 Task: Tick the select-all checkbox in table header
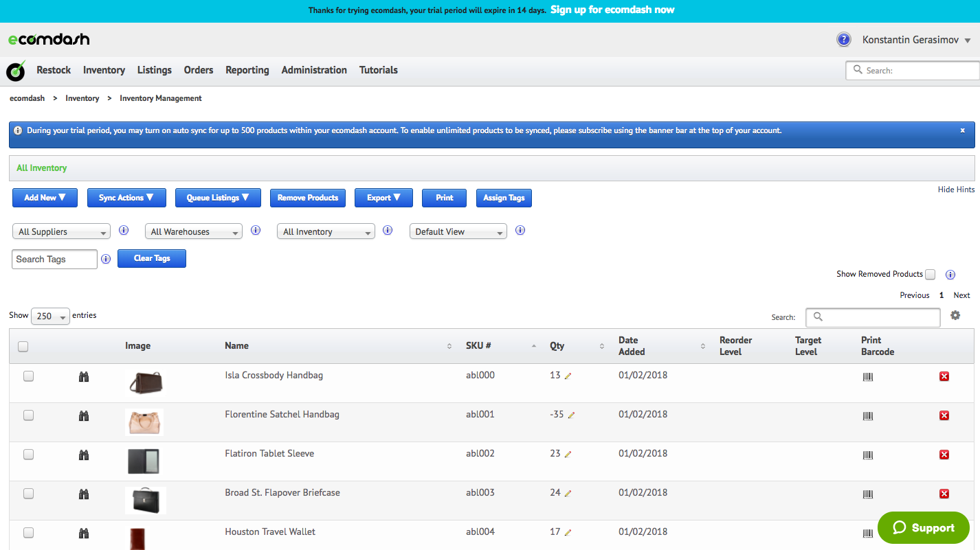(23, 347)
